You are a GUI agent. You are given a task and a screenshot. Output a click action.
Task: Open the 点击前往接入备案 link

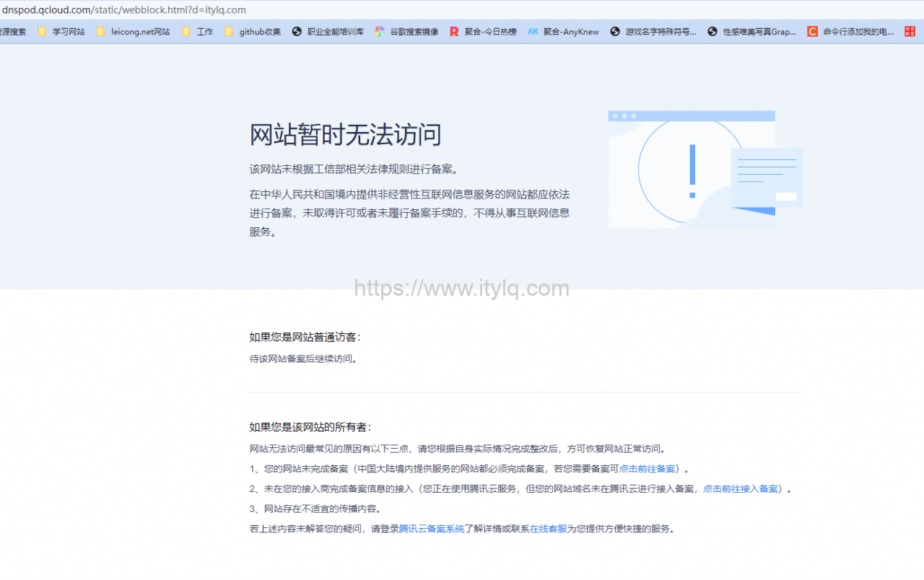(740, 488)
